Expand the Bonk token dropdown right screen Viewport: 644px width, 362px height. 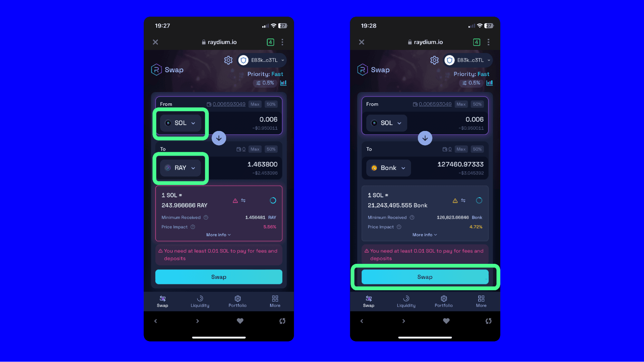pyautogui.click(x=388, y=168)
